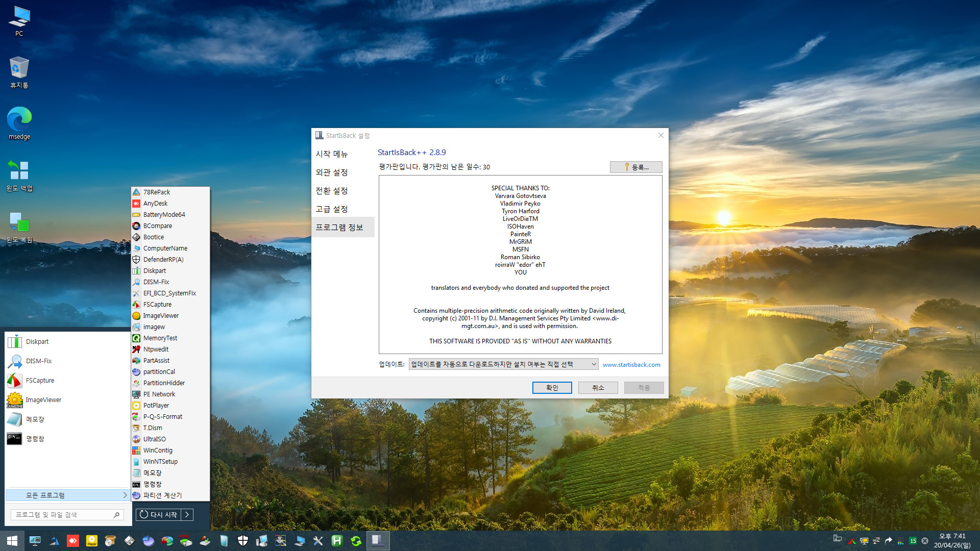Confirm with the 확인 button
Screen dimensions: 980x551
552,388
